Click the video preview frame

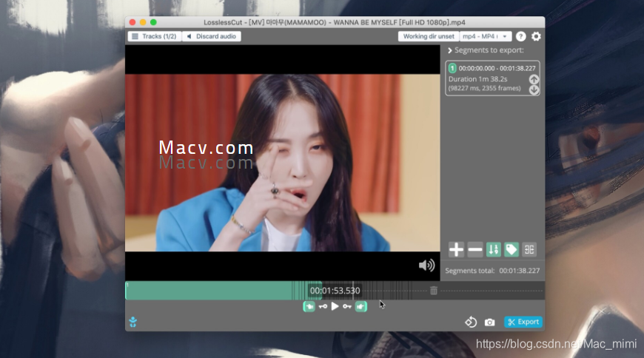(x=283, y=163)
